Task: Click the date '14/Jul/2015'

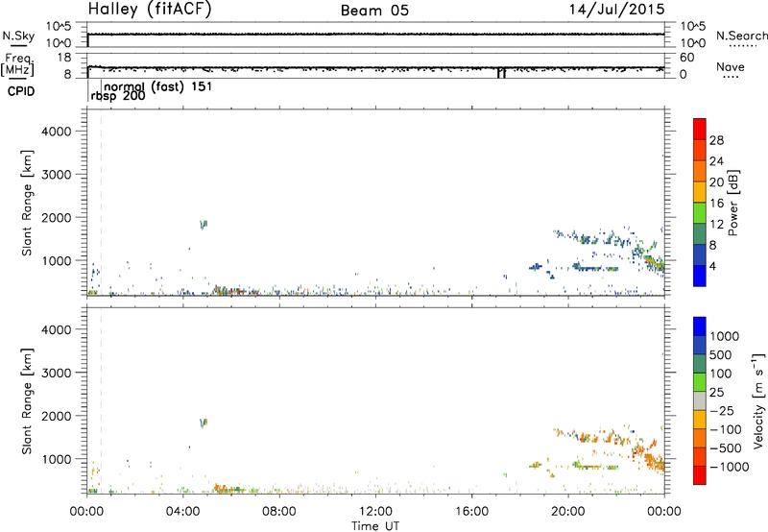Action: pyautogui.click(x=616, y=9)
